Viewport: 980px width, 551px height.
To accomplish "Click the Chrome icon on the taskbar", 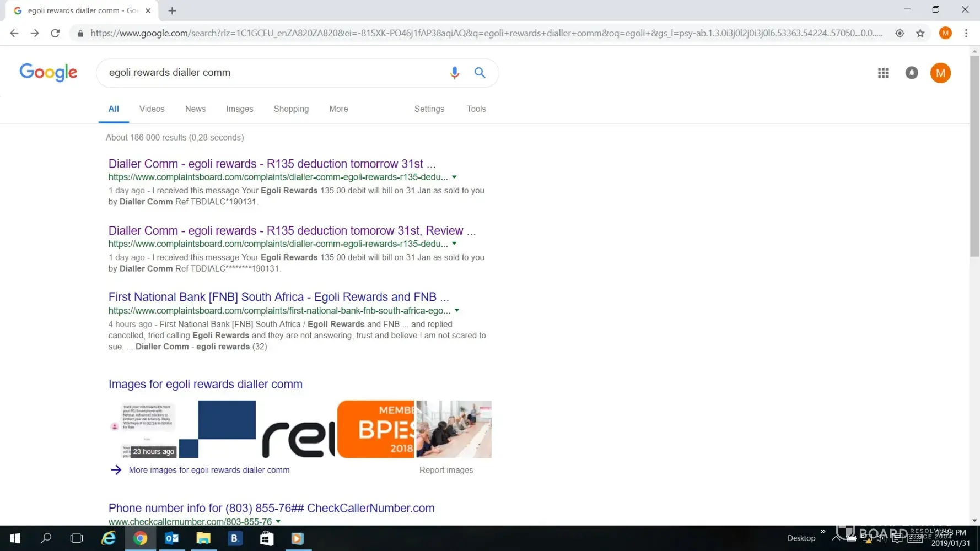I will pos(140,538).
